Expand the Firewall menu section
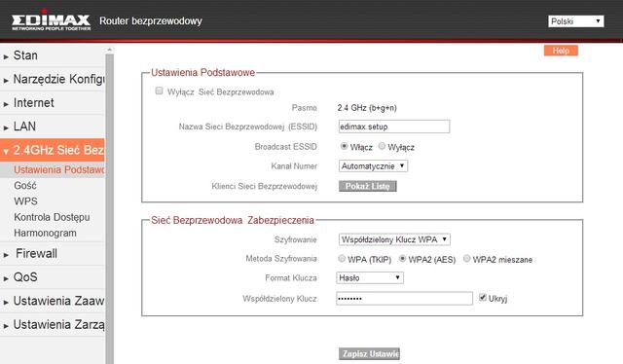The image size is (623, 364). coord(53,253)
